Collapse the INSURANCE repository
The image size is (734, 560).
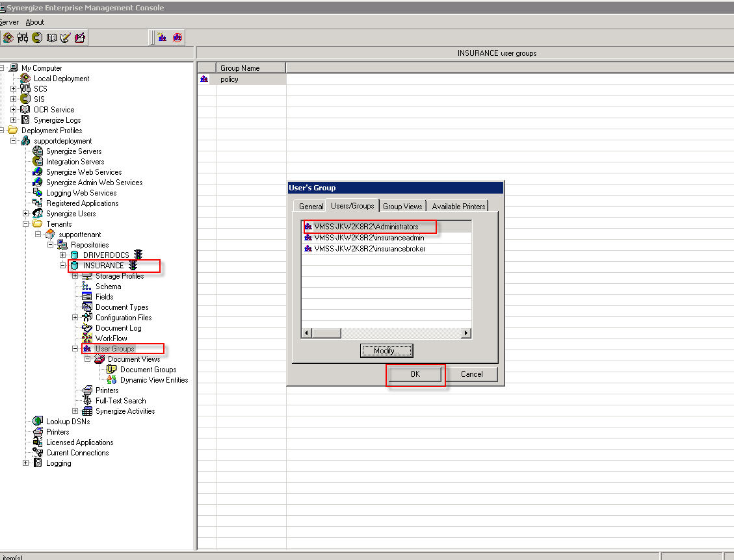[62, 265]
